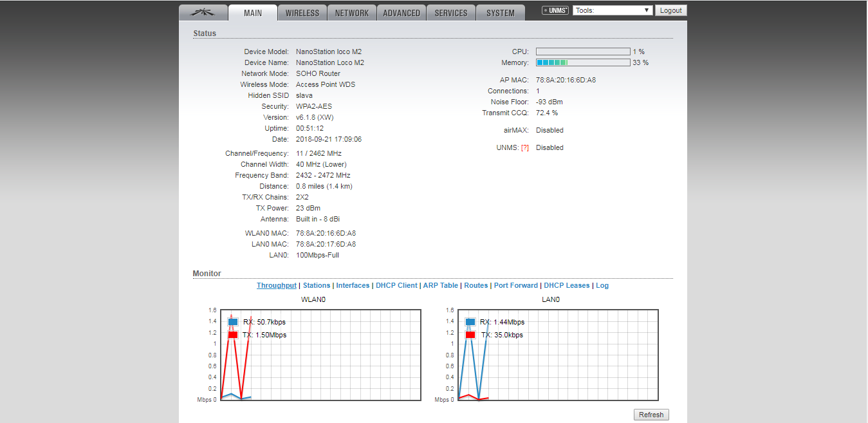View the Interfaces monitor

click(x=353, y=285)
